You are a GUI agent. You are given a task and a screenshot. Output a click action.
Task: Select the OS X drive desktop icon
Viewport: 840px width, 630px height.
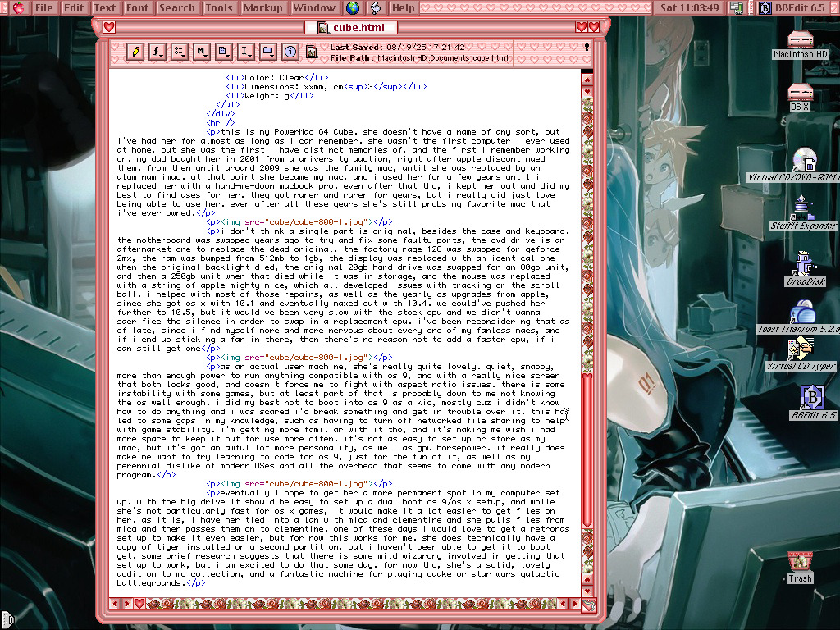click(801, 98)
